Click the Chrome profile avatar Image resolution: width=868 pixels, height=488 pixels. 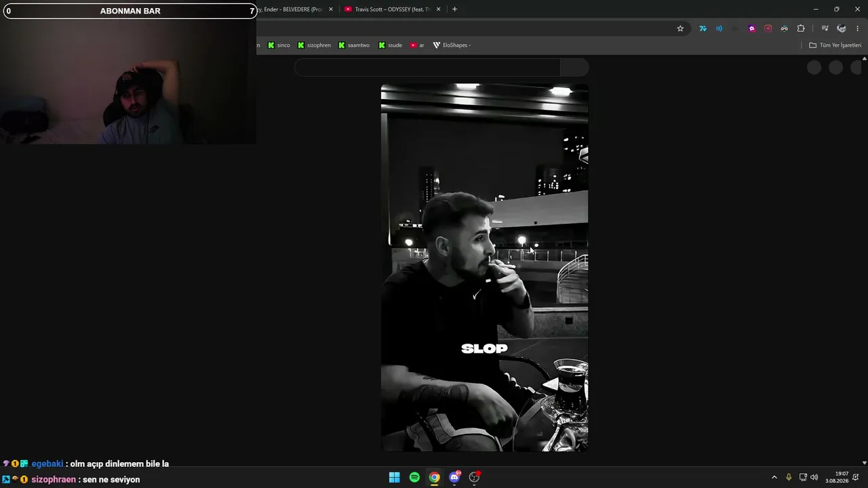click(842, 28)
